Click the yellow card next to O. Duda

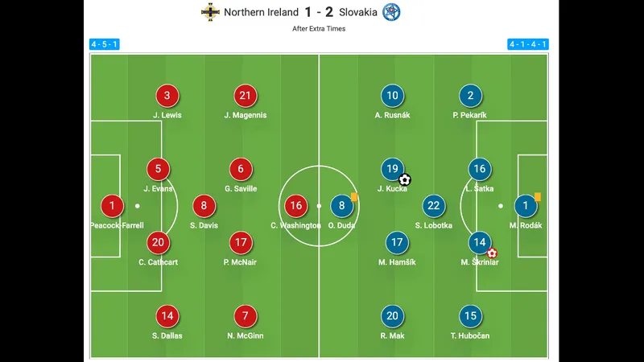point(354,197)
